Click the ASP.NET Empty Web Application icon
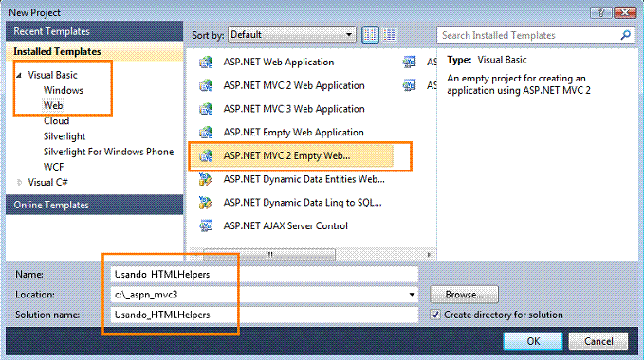The height and width of the screenshot is (360, 644). point(206,133)
